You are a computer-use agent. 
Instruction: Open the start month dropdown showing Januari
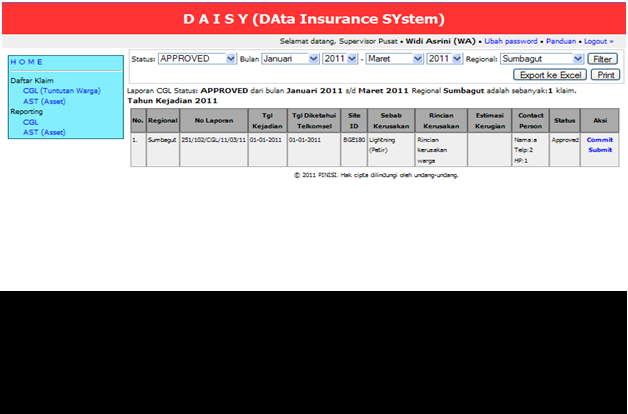click(290, 59)
